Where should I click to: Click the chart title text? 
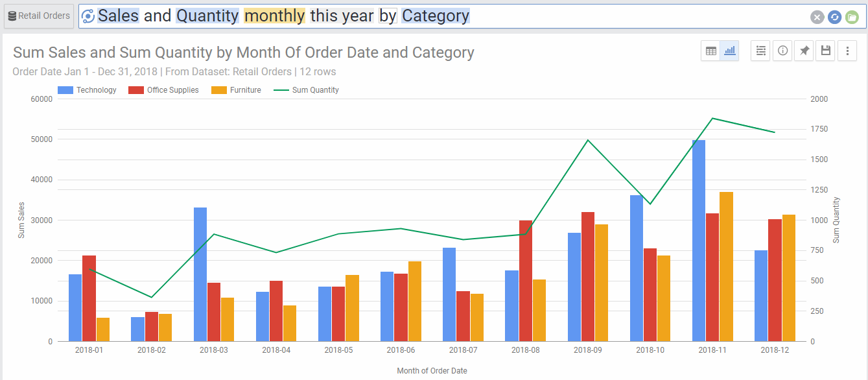(x=244, y=53)
